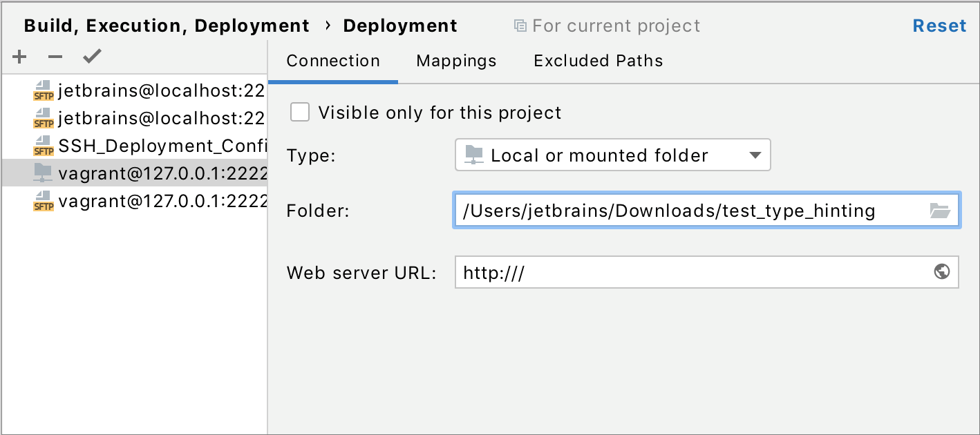Add a new deployment server
Screen dimensions: 980x435
(19, 56)
